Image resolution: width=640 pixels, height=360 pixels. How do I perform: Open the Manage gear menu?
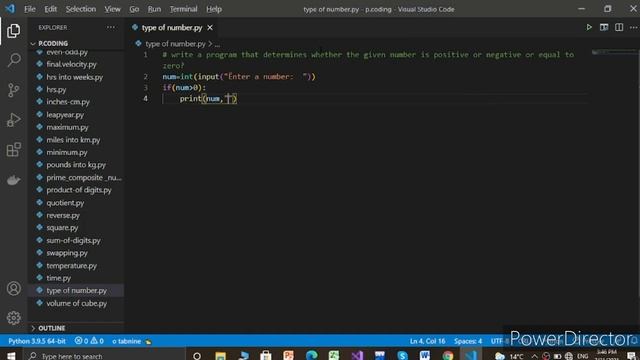pyautogui.click(x=13, y=318)
